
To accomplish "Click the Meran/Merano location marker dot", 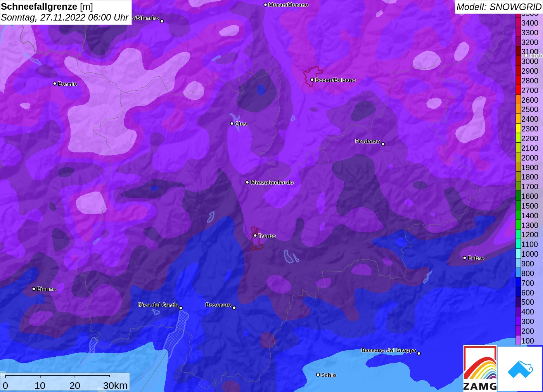I will point(265,5).
